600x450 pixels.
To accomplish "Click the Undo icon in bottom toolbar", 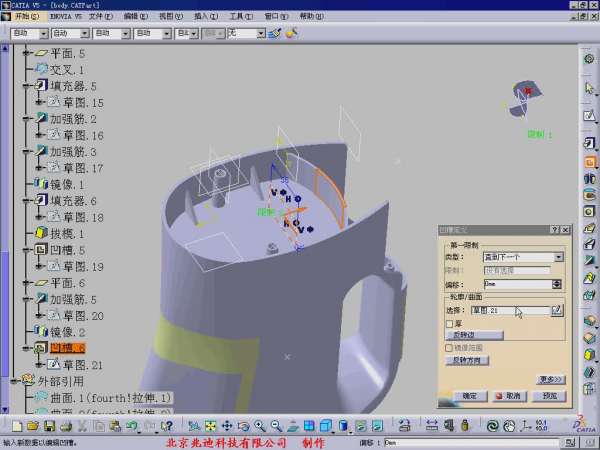I will tap(132, 426).
